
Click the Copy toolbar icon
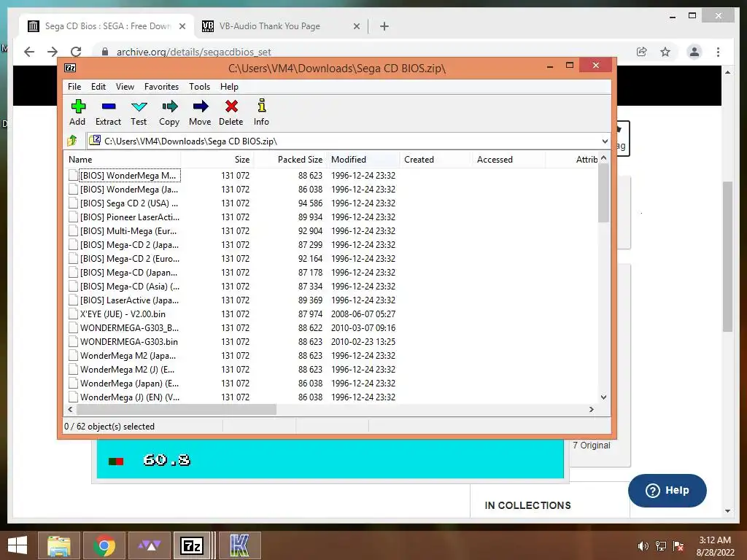coord(169,112)
